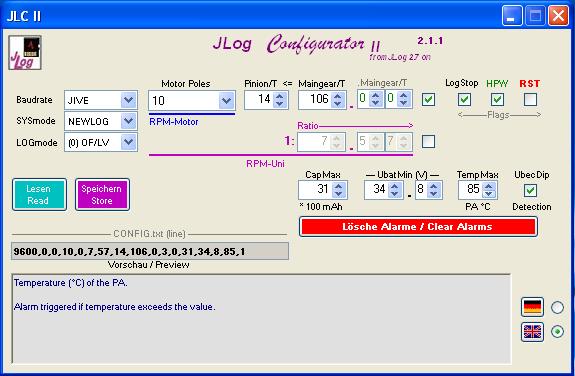Click the UbatMin 34 number field
The width and height of the screenshot is (575, 376).
(377, 190)
